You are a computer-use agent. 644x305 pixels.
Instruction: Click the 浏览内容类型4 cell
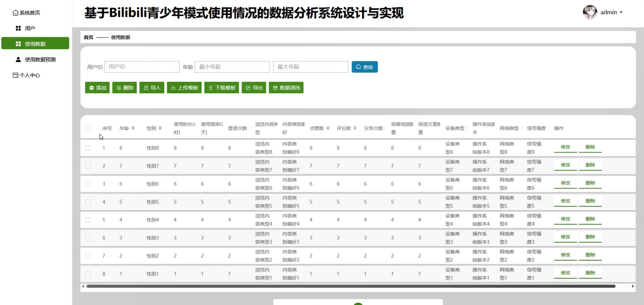pyautogui.click(x=264, y=220)
